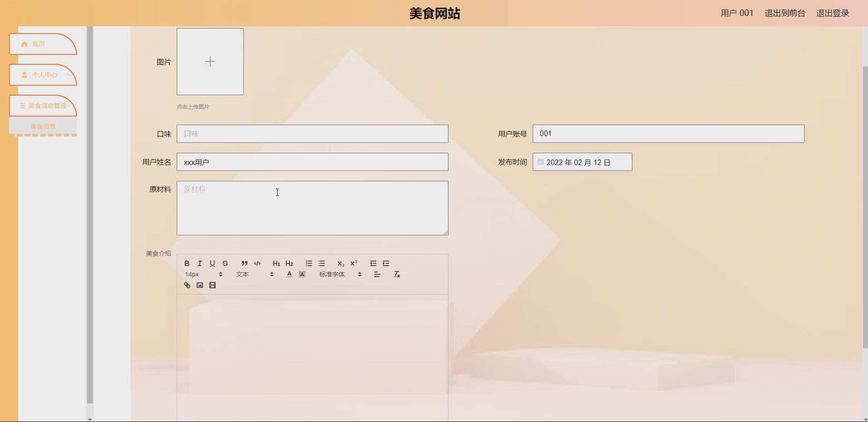868x422 pixels.
Task: Apply Heading 1 style
Action: point(276,263)
